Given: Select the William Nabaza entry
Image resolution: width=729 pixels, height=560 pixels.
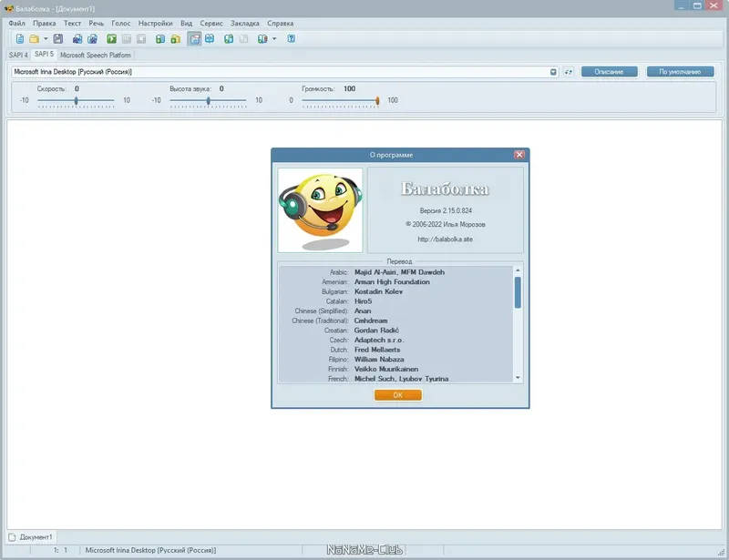Looking at the screenshot, I should (379, 360).
